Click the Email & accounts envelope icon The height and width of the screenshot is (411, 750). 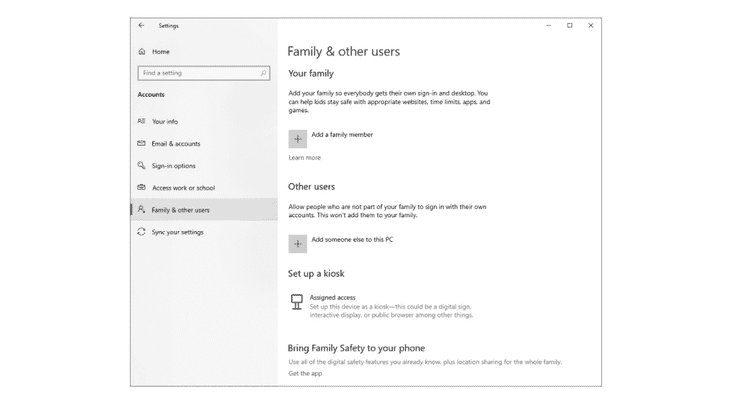coord(141,143)
